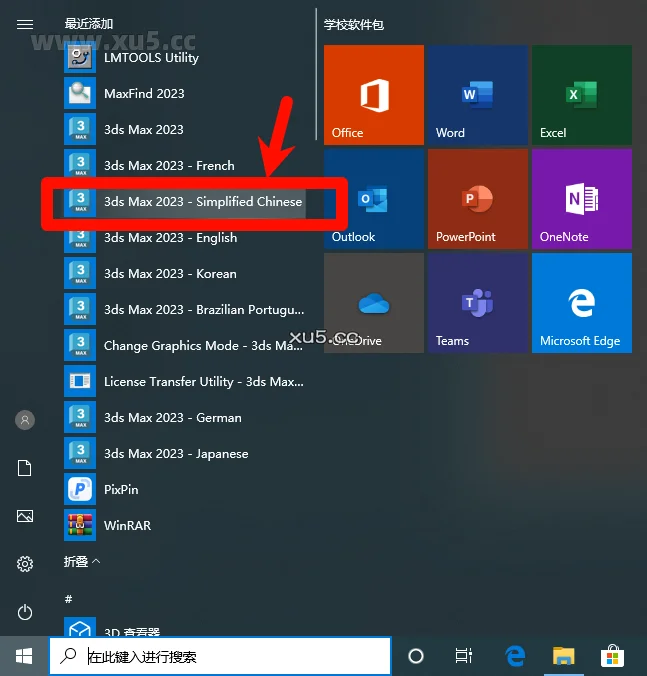
Task: Click the Power button in the sidebar
Action: click(x=25, y=612)
